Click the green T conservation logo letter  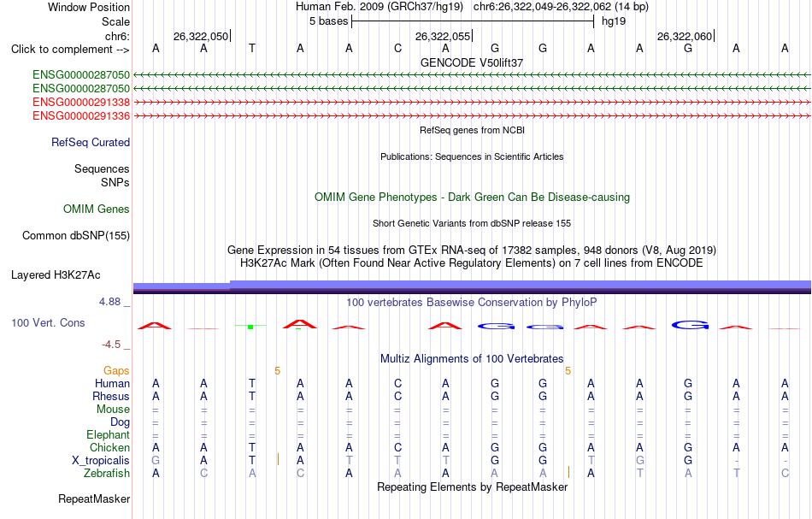(250, 327)
